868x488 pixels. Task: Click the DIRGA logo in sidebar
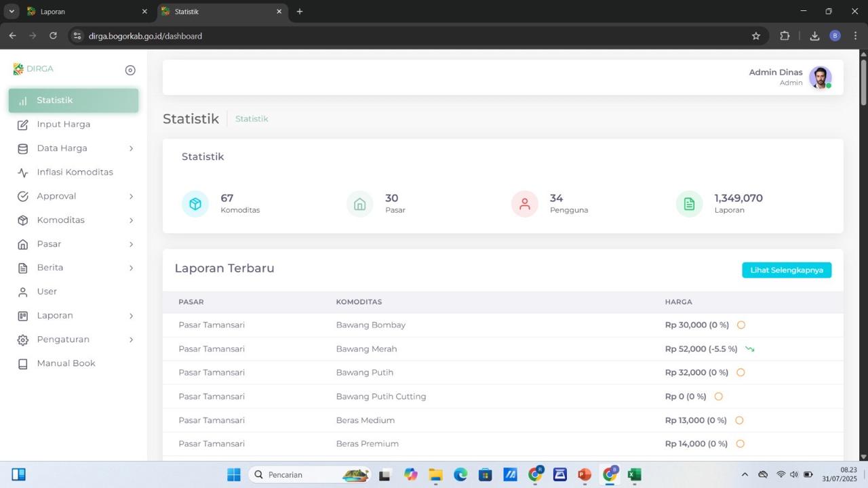point(33,69)
